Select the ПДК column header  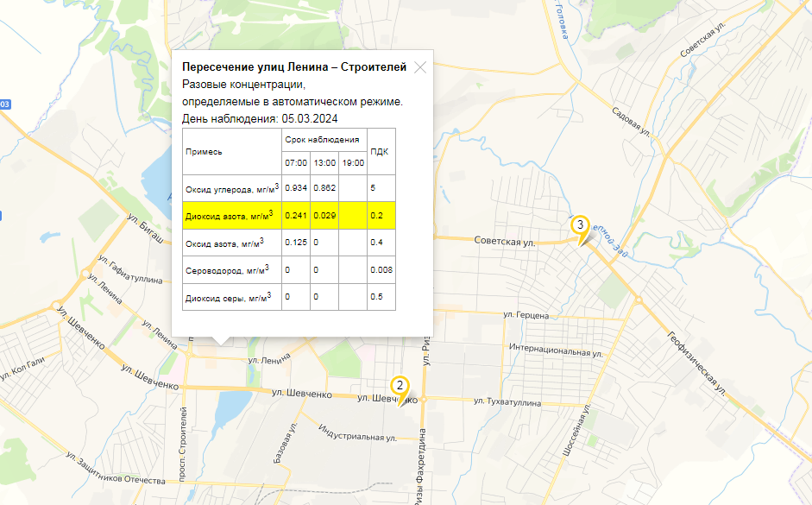[380, 151]
